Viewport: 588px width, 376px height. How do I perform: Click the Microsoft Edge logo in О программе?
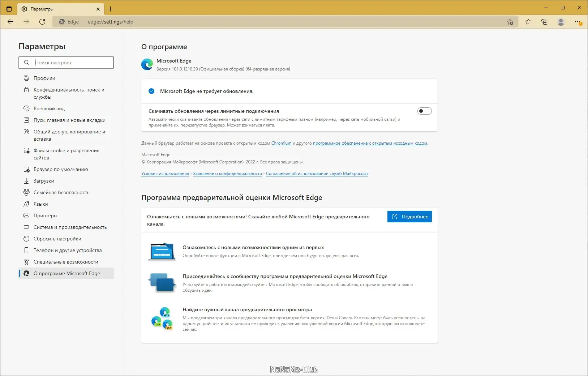tap(147, 64)
